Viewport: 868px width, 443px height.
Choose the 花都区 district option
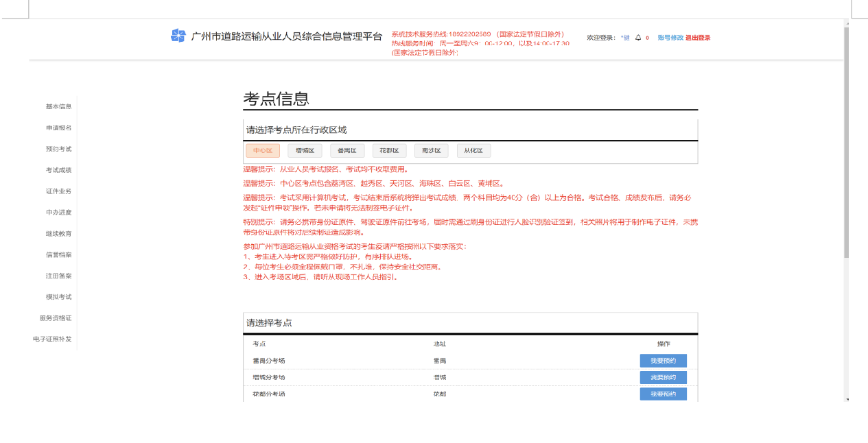click(390, 151)
